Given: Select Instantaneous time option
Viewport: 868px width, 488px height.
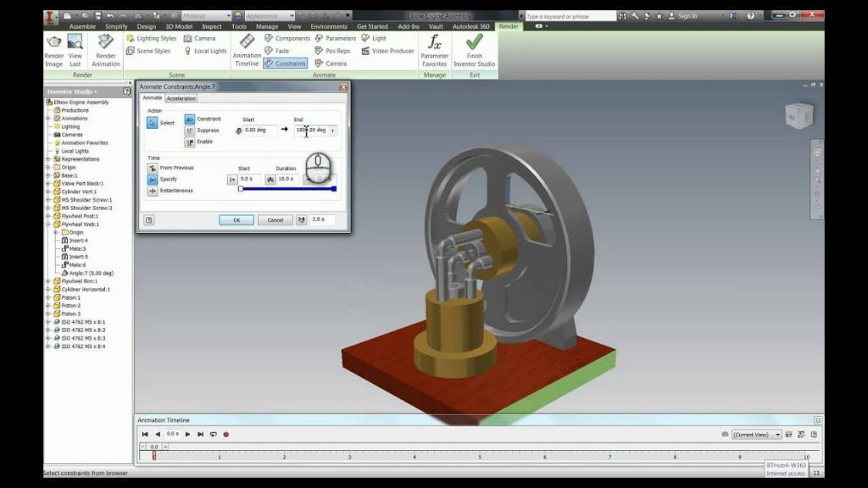Looking at the screenshot, I should tap(153, 191).
